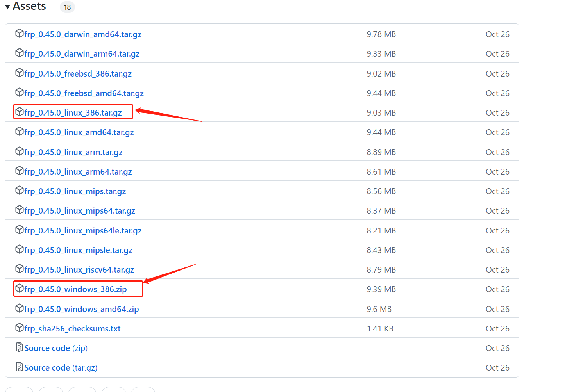Screen dimensions: 583x392
Task: Open the frp_sha256_checksums.txt link
Action: pos(72,329)
